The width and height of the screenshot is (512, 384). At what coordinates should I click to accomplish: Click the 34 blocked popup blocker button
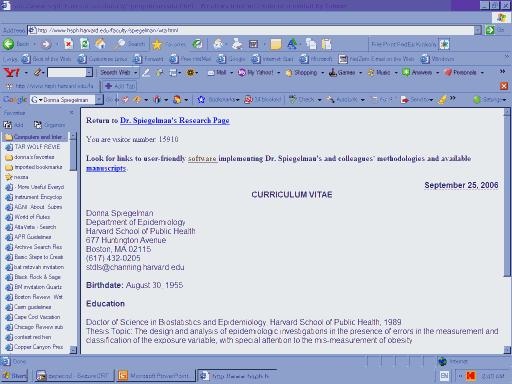coord(263,99)
